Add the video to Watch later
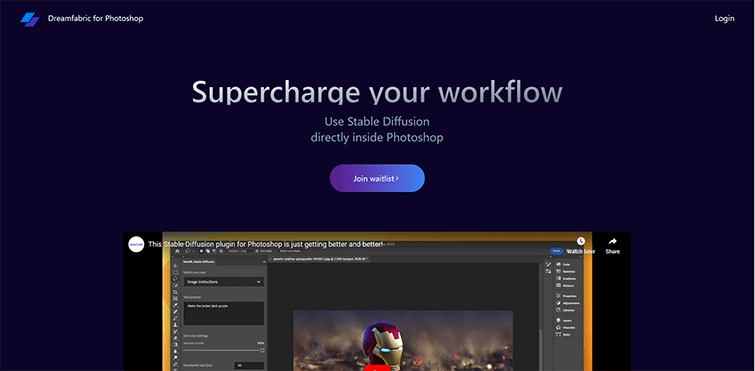This screenshot has width=755, height=371. (x=581, y=245)
